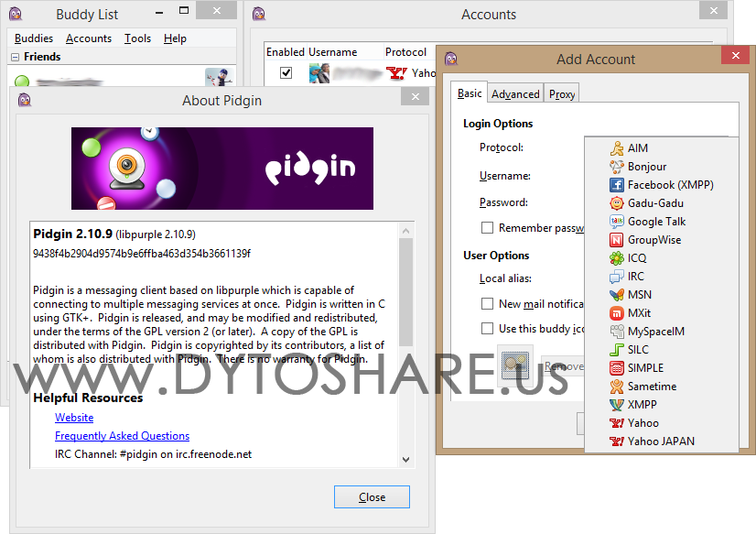756x534 pixels.
Task: Select the AIM protocol icon
Action: click(x=616, y=148)
